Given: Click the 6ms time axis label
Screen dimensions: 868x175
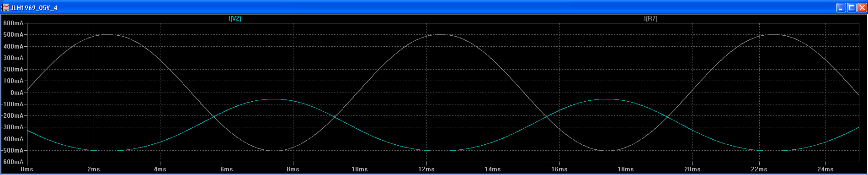Looking at the screenshot, I should click(227, 170).
